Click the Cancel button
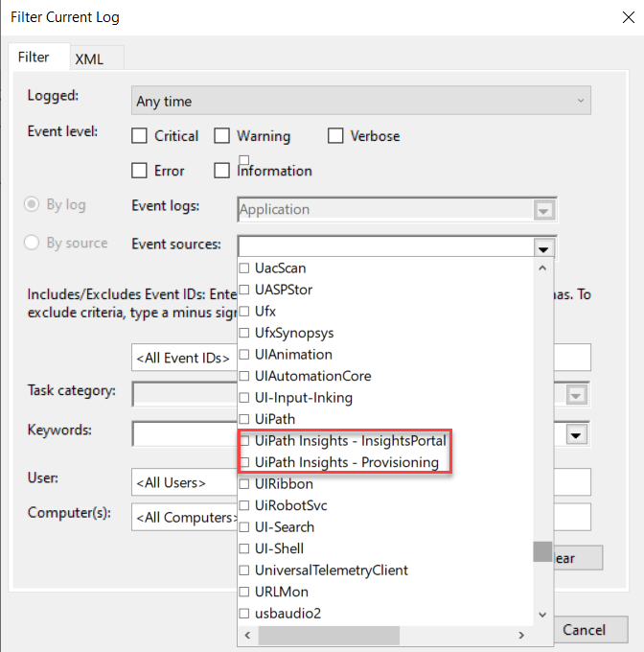This screenshot has width=644, height=652. click(590, 630)
